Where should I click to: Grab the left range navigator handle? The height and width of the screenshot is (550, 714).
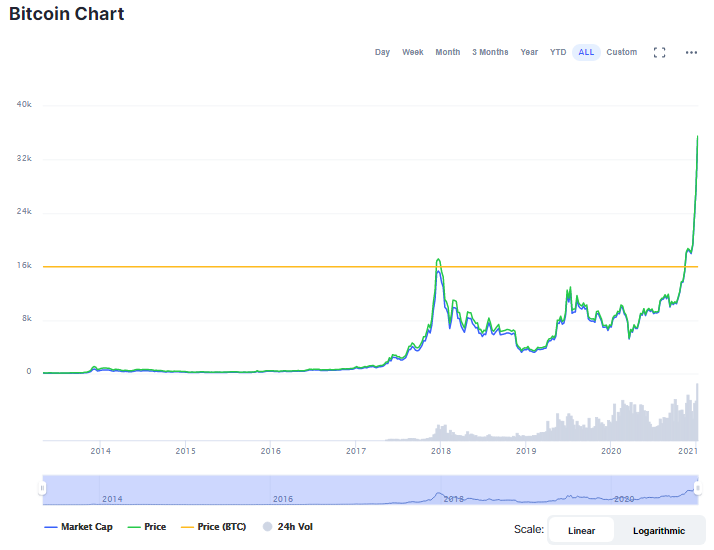point(42,488)
